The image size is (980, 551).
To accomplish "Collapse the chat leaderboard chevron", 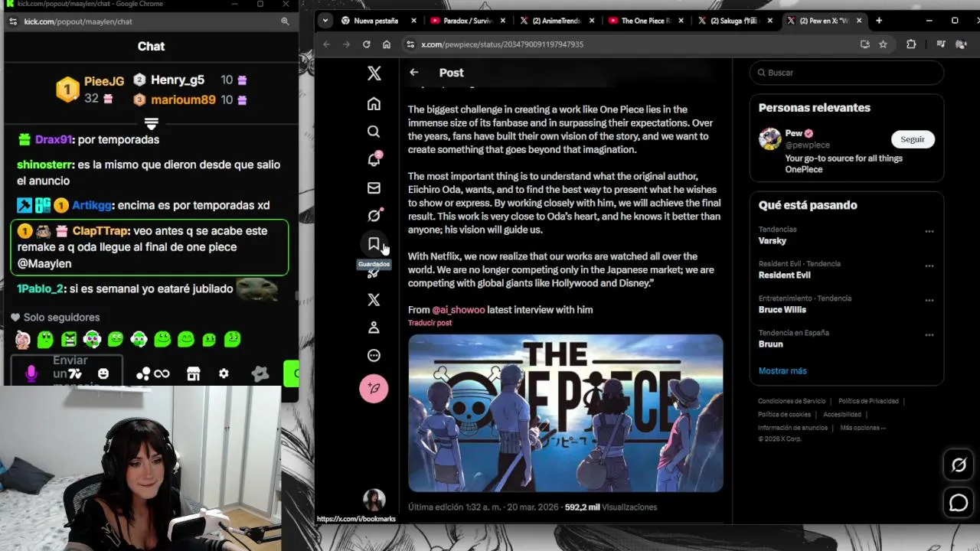I will pyautogui.click(x=151, y=123).
